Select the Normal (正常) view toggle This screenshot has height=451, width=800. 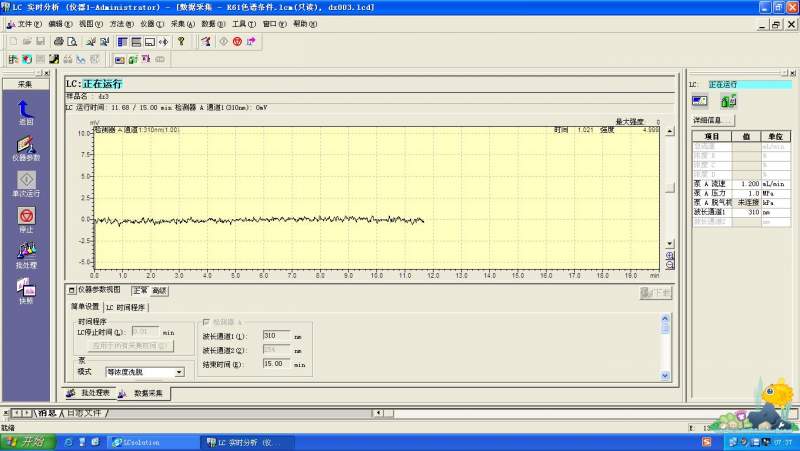(140, 290)
